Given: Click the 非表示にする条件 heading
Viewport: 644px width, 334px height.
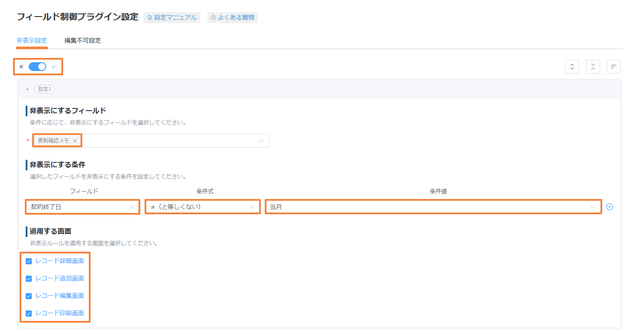Looking at the screenshot, I should (x=57, y=165).
